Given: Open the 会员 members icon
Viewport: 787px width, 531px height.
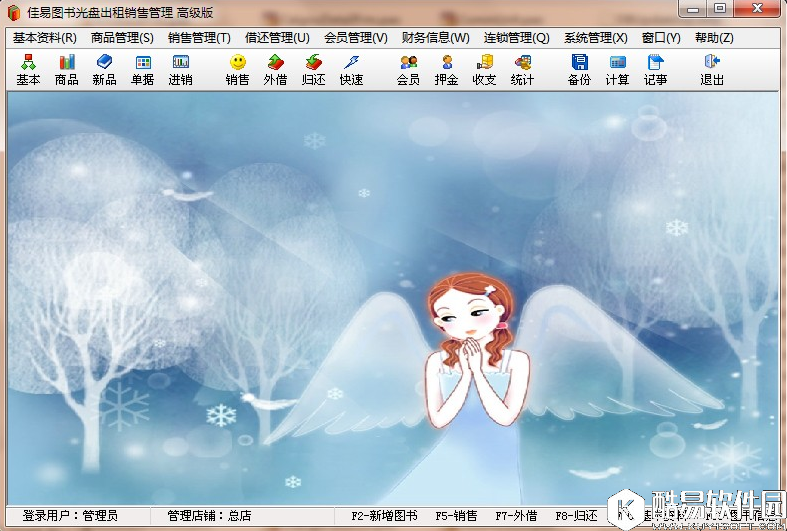Looking at the screenshot, I should tap(409, 69).
